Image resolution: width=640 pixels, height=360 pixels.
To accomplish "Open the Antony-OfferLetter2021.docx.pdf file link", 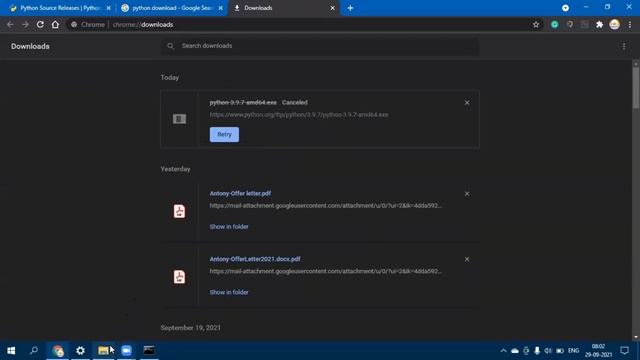I will (255, 259).
